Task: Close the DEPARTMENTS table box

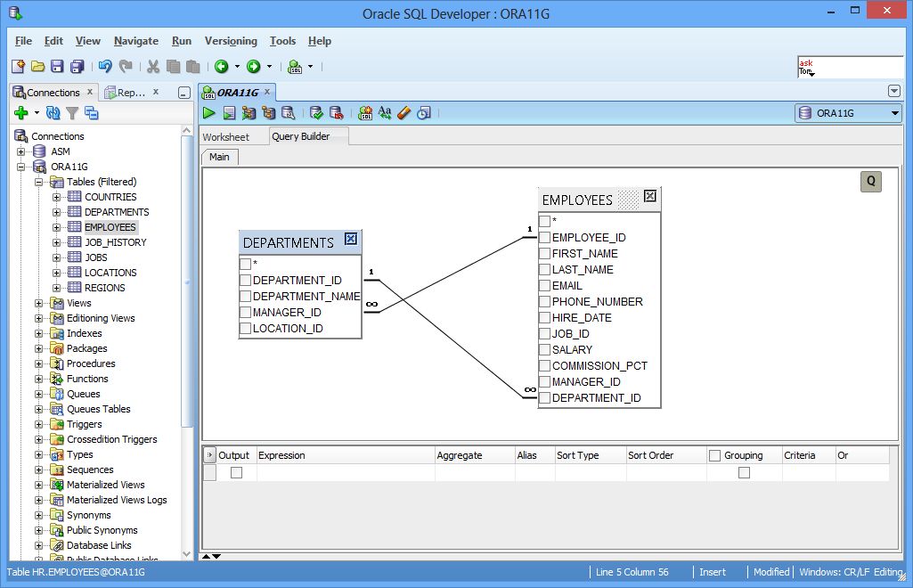Action: pyautogui.click(x=351, y=239)
